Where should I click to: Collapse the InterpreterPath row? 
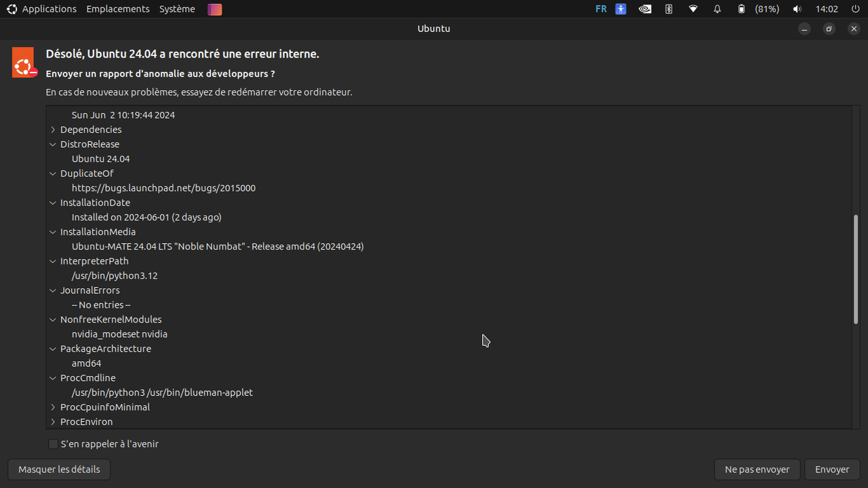tap(53, 261)
